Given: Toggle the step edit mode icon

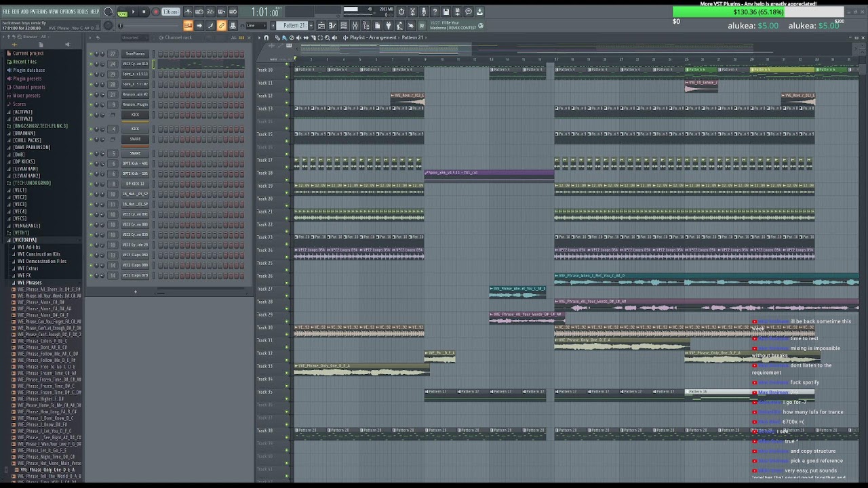Looking at the screenshot, I should (222, 12).
